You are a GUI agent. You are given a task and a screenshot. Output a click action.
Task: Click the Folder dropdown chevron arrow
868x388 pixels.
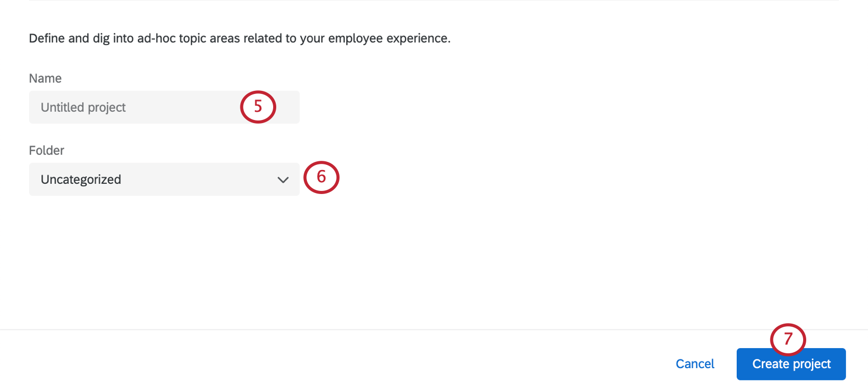pos(283,180)
